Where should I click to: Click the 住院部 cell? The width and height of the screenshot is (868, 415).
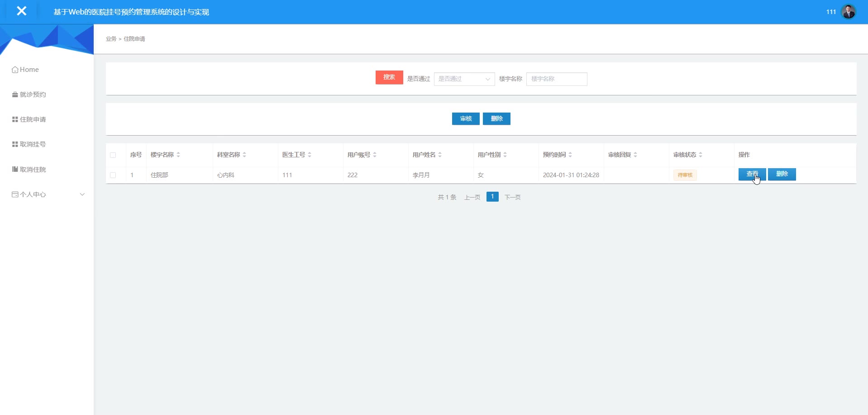pos(159,175)
